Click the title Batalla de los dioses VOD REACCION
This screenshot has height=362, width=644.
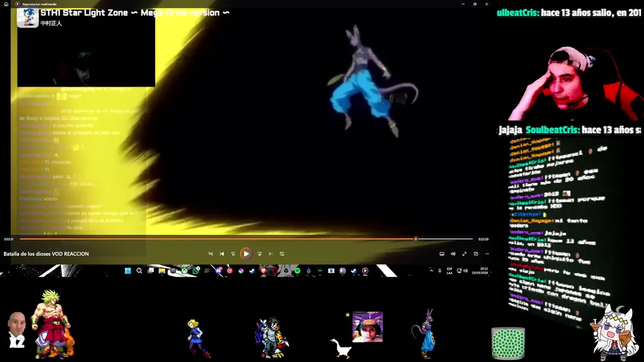pos(46,254)
